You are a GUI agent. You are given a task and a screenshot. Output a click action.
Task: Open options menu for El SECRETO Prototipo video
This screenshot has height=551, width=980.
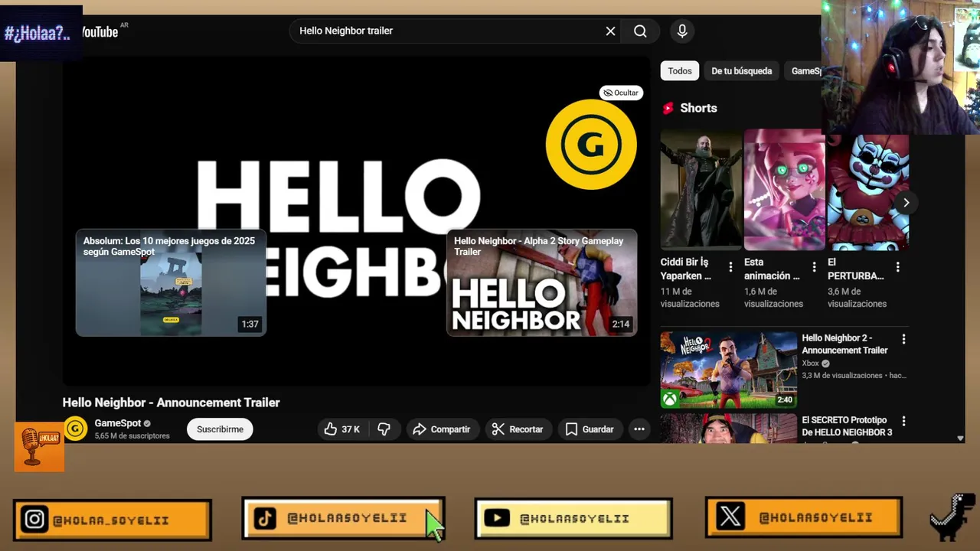(x=903, y=421)
